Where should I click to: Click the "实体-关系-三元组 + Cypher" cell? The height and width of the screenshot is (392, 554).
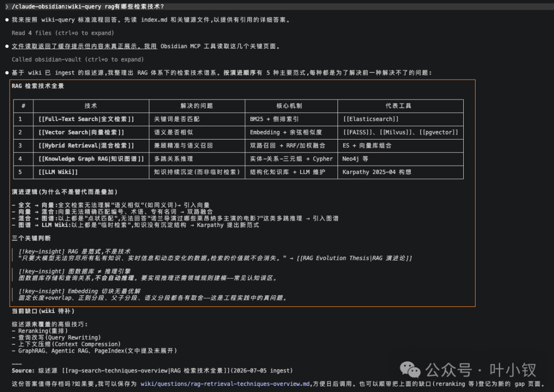click(291, 159)
